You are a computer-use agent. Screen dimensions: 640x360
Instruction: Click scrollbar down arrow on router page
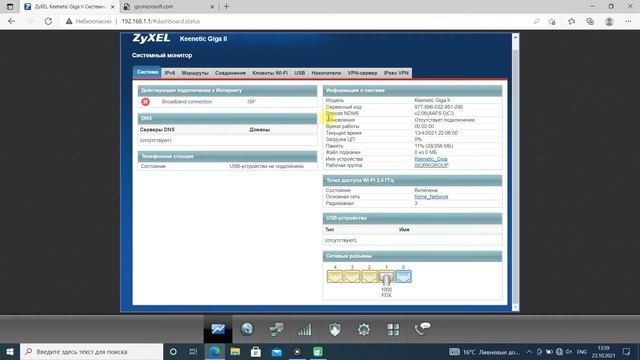click(x=515, y=307)
